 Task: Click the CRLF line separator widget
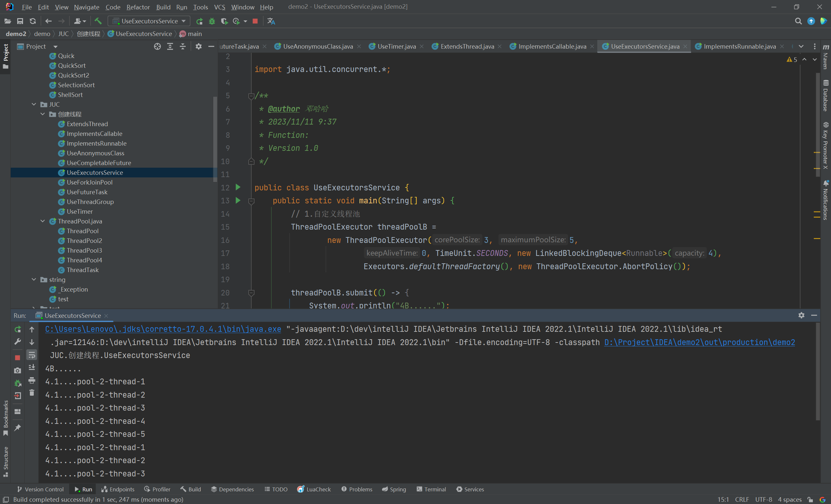point(742,499)
